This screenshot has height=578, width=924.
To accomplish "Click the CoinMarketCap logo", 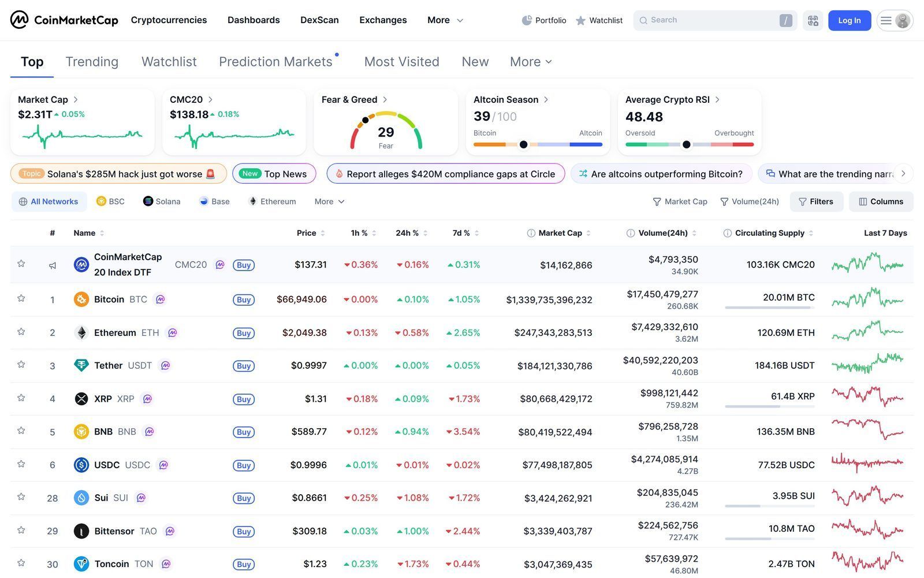I will click(x=64, y=20).
